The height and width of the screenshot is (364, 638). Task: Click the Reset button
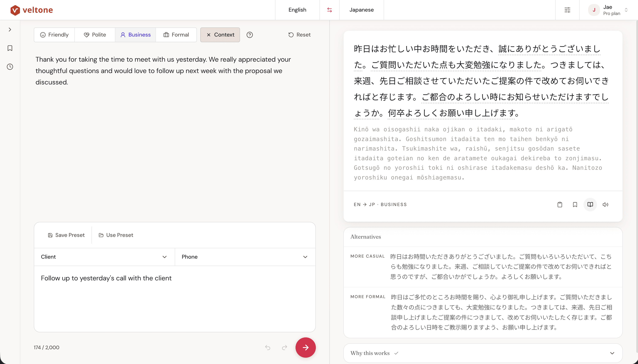299,35
